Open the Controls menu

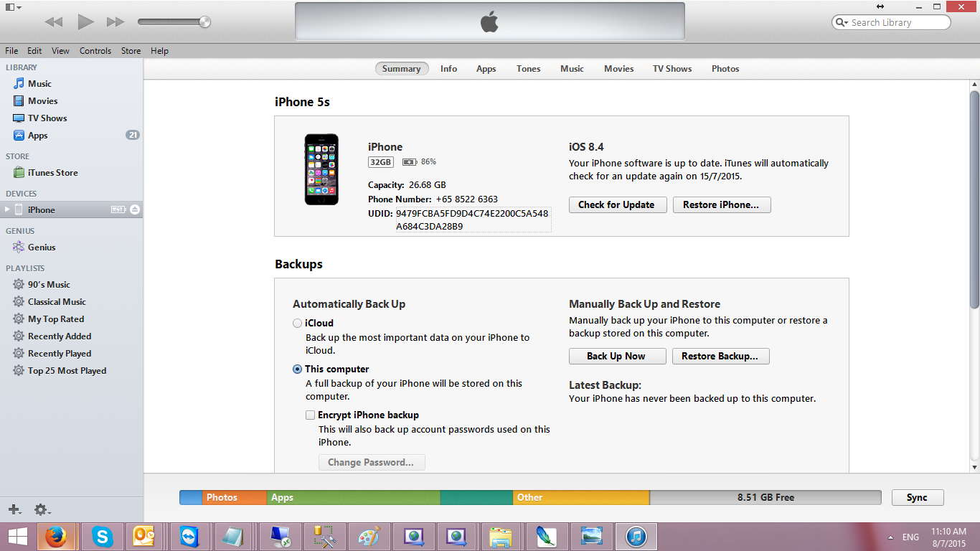tap(95, 51)
